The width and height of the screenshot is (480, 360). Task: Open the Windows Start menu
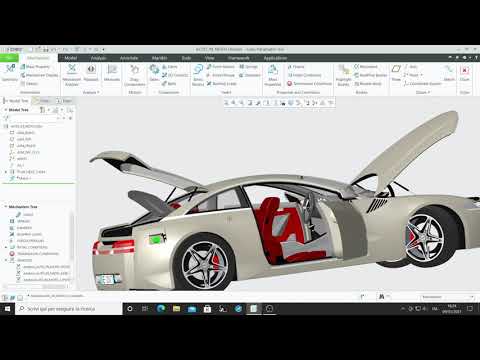point(7,309)
